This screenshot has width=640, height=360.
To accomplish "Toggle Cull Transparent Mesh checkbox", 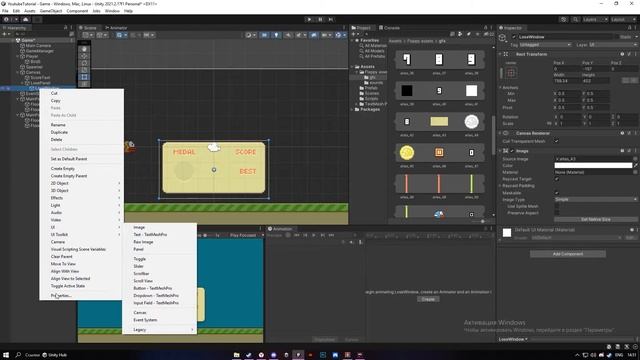I will 556,141.
